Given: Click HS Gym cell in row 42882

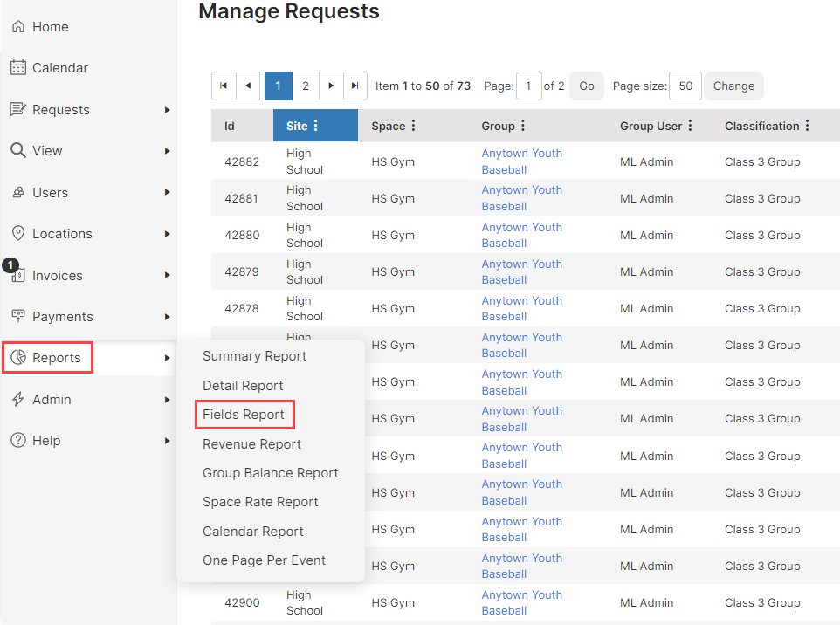Looking at the screenshot, I should [393, 161].
